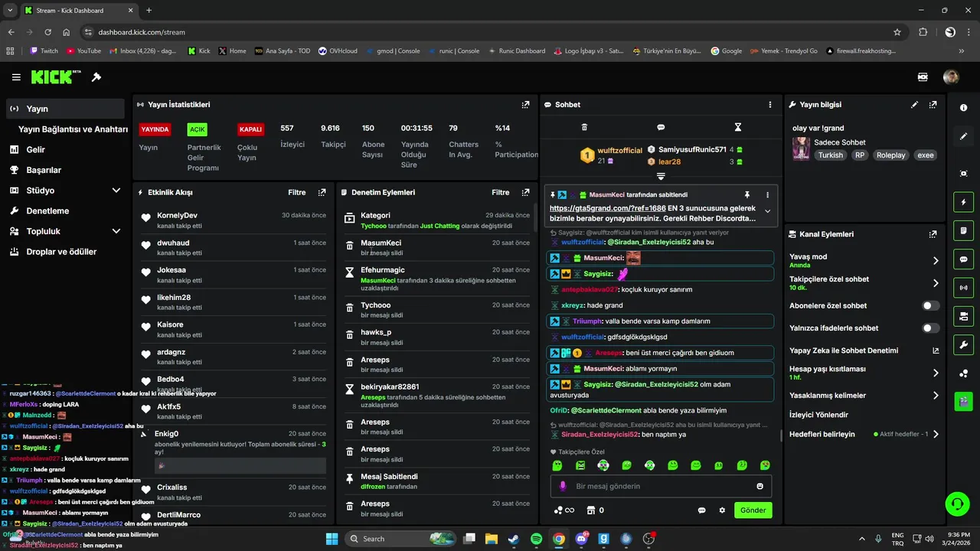The width and height of the screenshot is (980, 551).
Task: Pop out the Denetim Eylemleri panel
Action: click(525, 193)
